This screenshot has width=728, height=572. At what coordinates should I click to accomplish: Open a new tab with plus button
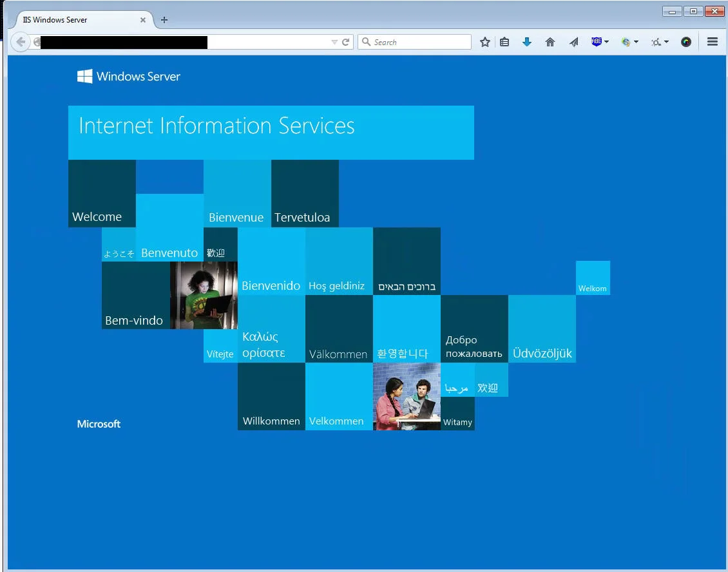point(164,20)
